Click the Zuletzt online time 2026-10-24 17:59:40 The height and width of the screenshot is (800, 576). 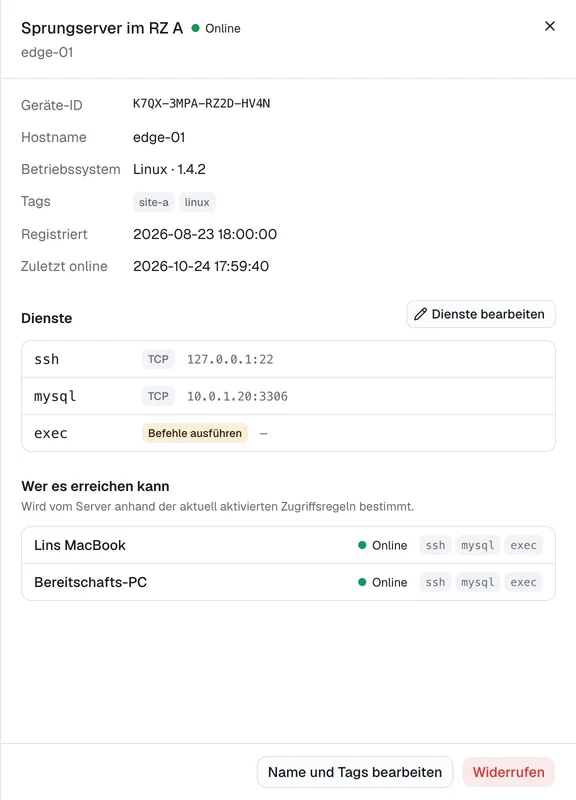(201, 266)
